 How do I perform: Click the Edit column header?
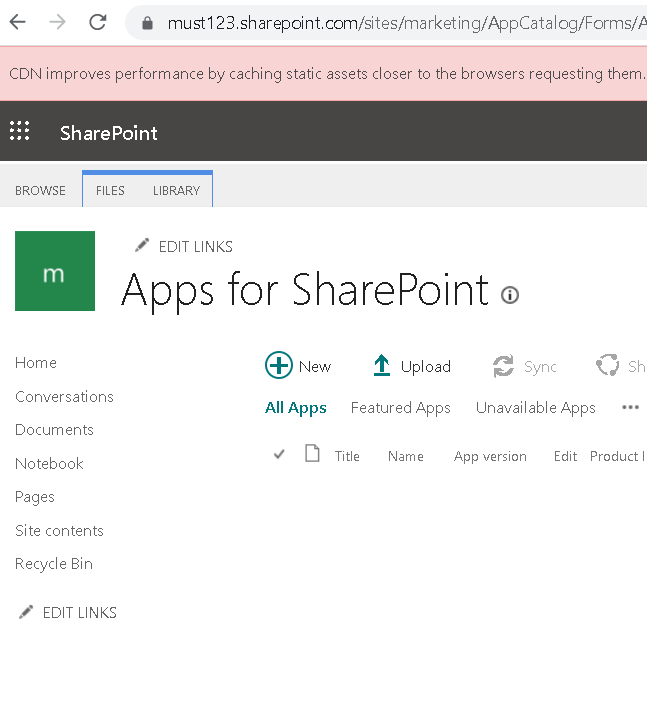(566, 456)
